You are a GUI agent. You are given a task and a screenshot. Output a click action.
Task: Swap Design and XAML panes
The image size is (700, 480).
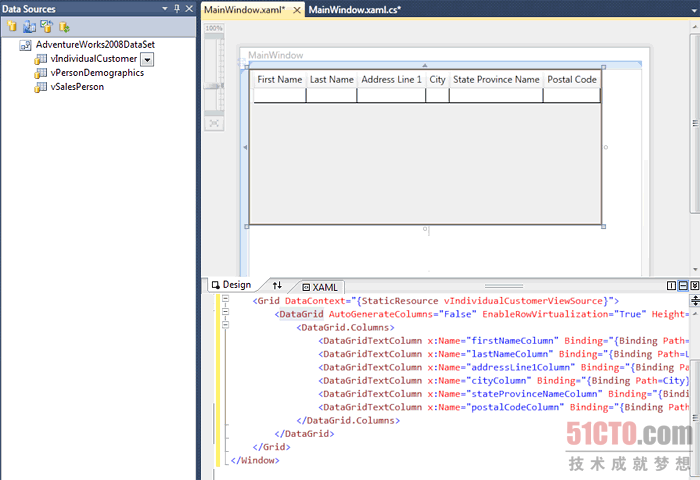click(x=277, y=285)
